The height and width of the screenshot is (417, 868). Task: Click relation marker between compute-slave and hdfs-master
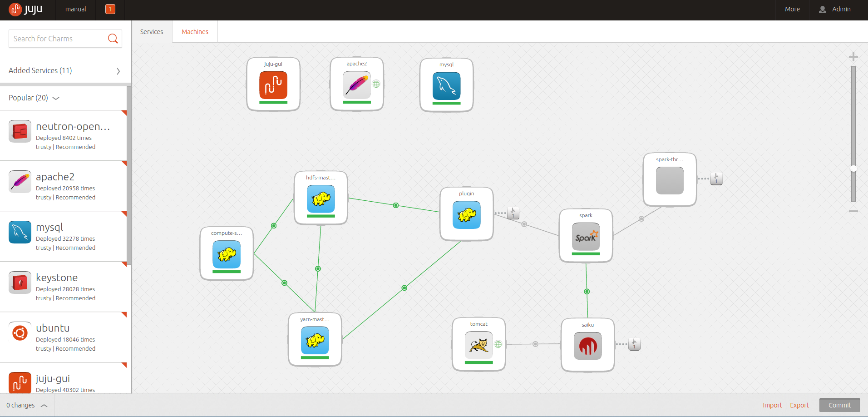[274, 226]
